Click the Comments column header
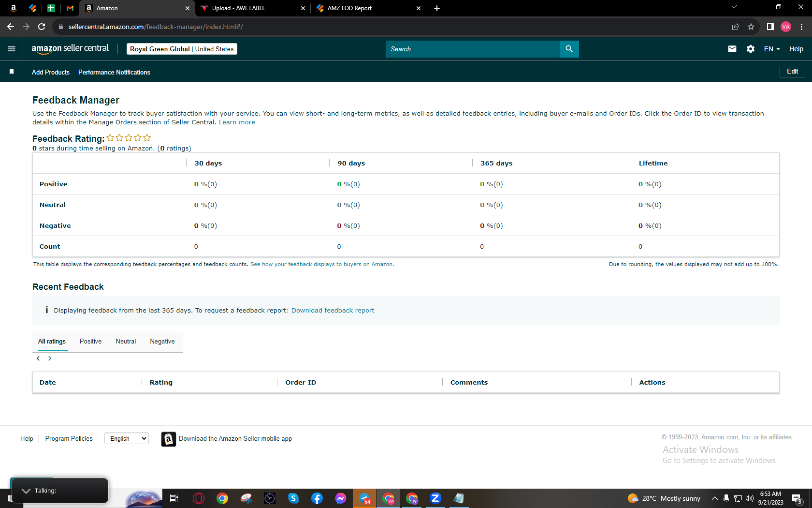Image resolution: width=812 pixels, height=508 pixels. coord(469,383)
